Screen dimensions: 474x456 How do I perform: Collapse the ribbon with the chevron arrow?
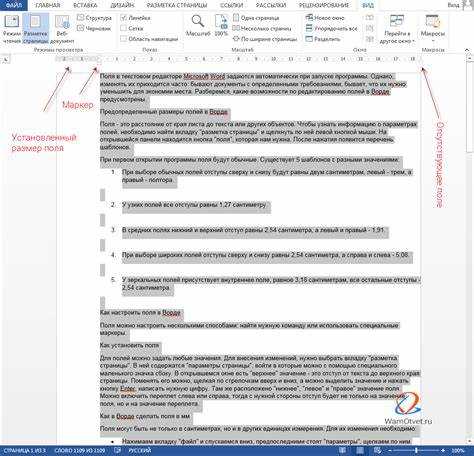pyautogui.click(x=467, y=50)
